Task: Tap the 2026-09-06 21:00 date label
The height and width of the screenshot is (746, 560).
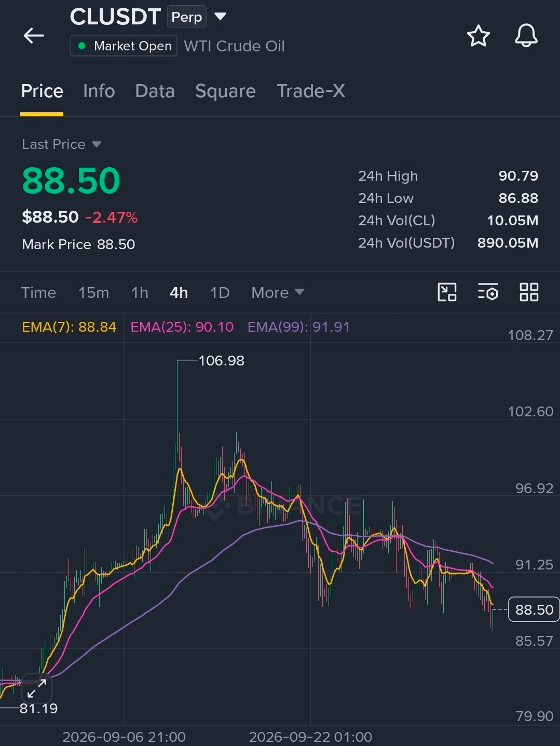Action: (124, 737)
